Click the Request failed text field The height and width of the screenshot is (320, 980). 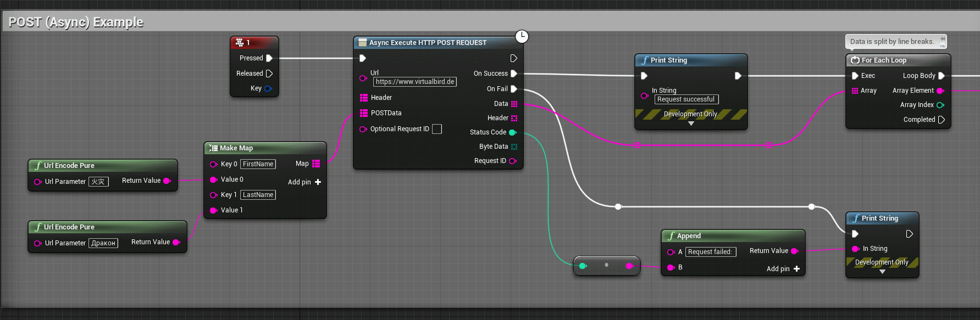710,252
